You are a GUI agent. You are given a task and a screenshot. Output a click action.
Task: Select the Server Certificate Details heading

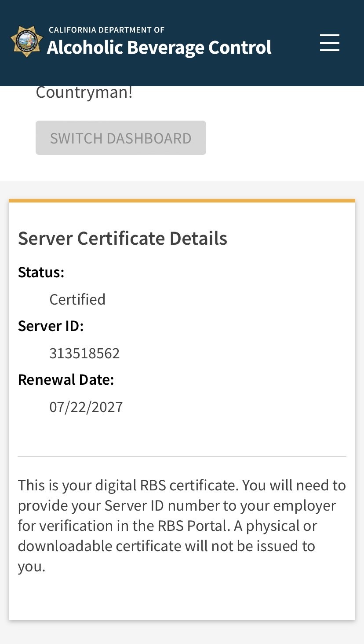[122, 238]
